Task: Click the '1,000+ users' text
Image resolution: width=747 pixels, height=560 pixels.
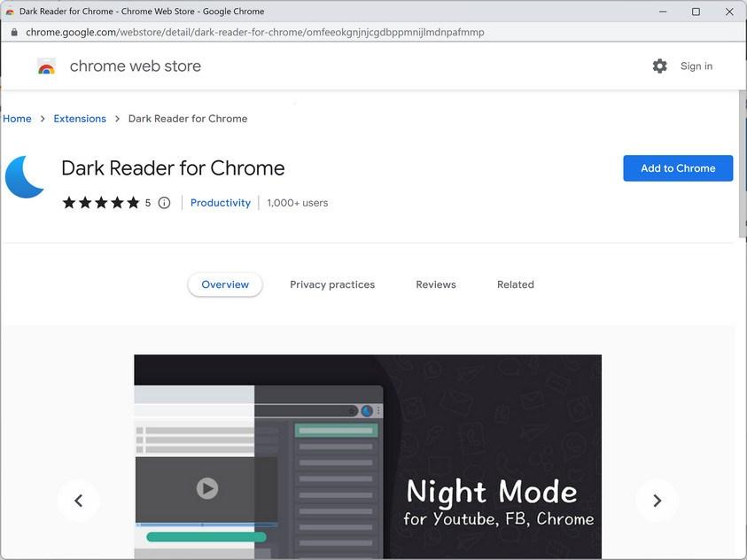Action: 297,203
